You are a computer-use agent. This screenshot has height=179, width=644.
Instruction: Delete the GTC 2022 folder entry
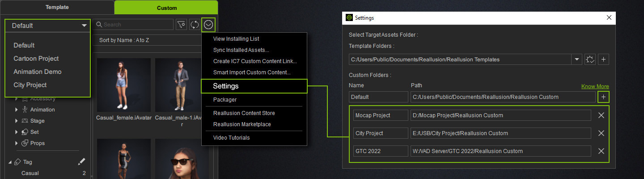pyautogui.click(x=601, y=151)
